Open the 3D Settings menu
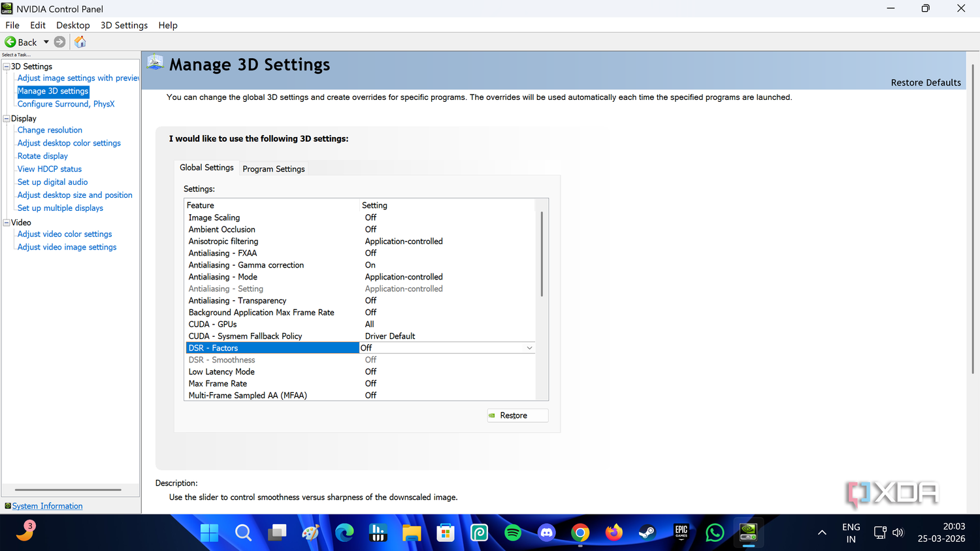The height and width of the screenshot is (551, 980). (x=124, y=25)
